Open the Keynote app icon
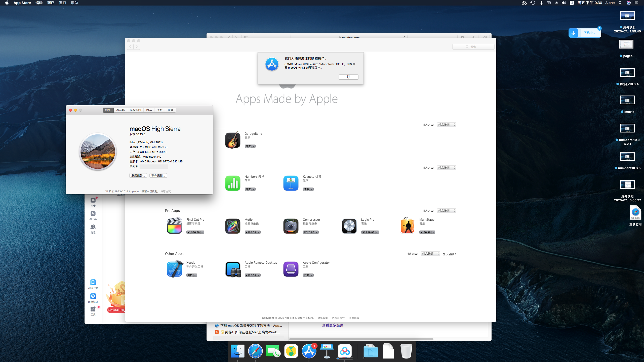 tap(291, 183)
